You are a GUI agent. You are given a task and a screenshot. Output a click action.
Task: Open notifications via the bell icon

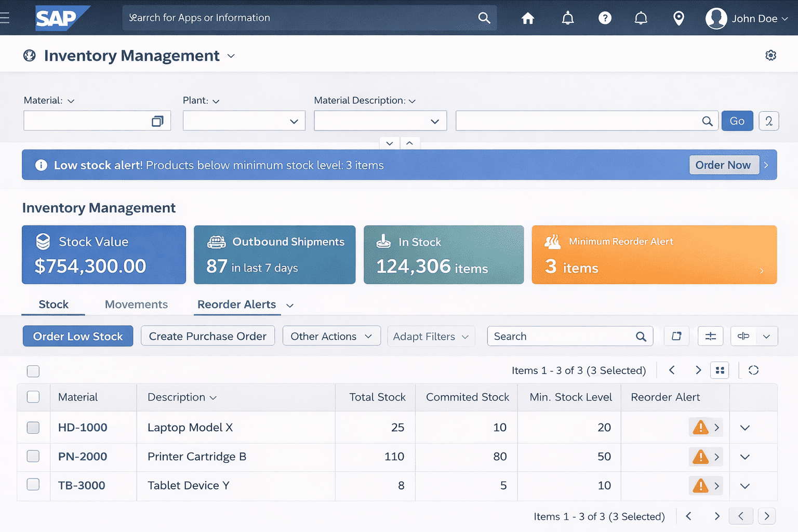pos(567,18)
